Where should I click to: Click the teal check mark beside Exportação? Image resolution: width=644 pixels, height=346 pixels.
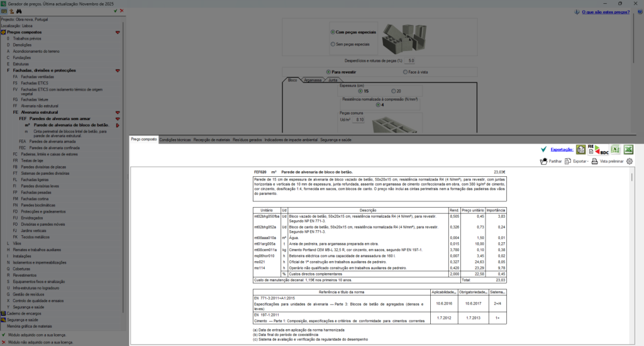544,150
